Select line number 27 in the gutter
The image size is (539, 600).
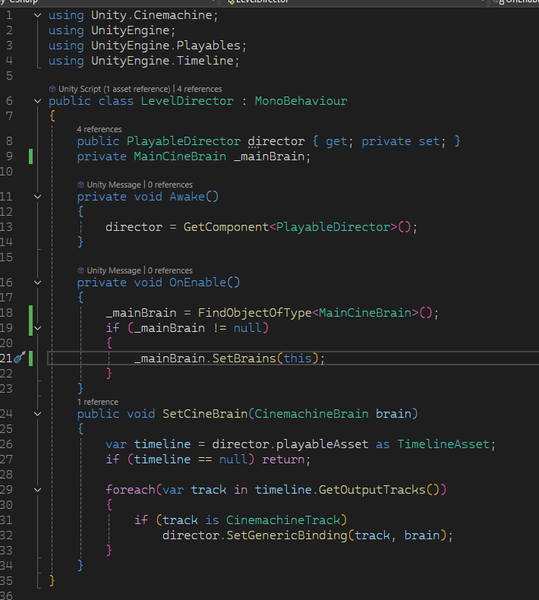6,459
